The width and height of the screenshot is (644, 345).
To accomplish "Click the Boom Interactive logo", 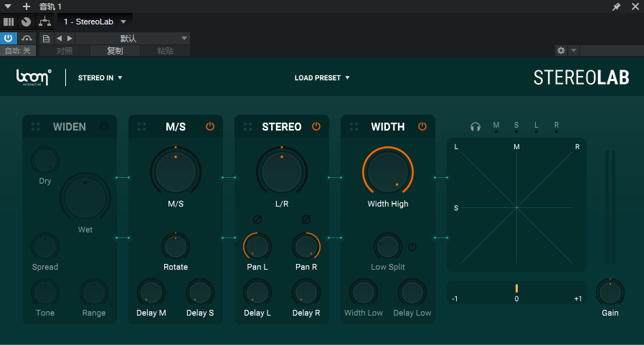I will (x=34, y=77).
